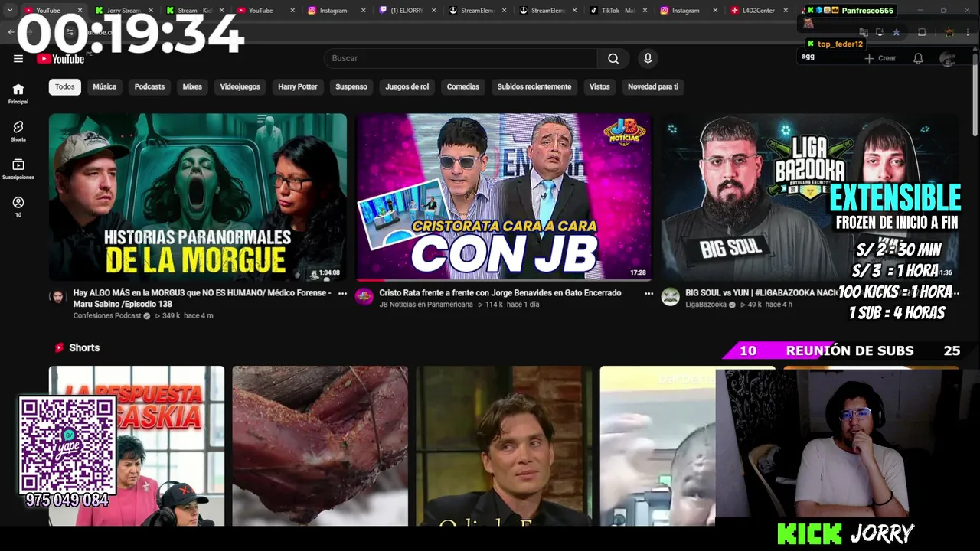Select the Harry Potter filter chip
The image size is (980, 551).
298,86
